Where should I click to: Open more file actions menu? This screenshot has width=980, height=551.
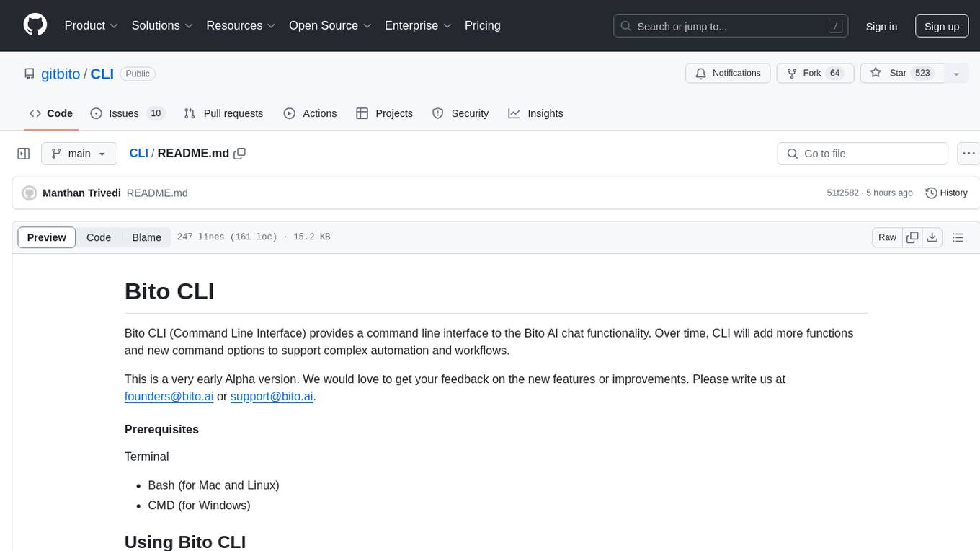[968, 154]
